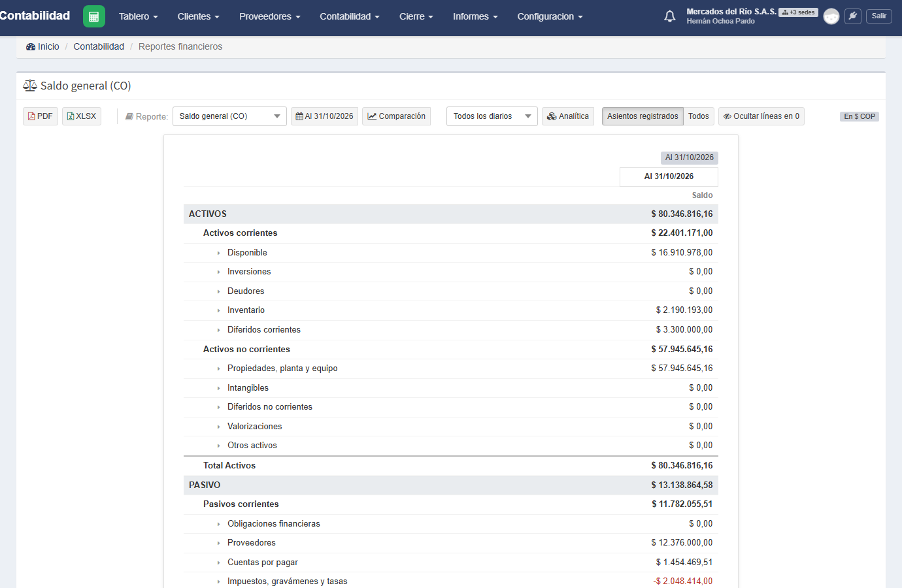
Task: Click the Activos corrientes heading row
Action: pyautogui.click(x=451, y=233)
